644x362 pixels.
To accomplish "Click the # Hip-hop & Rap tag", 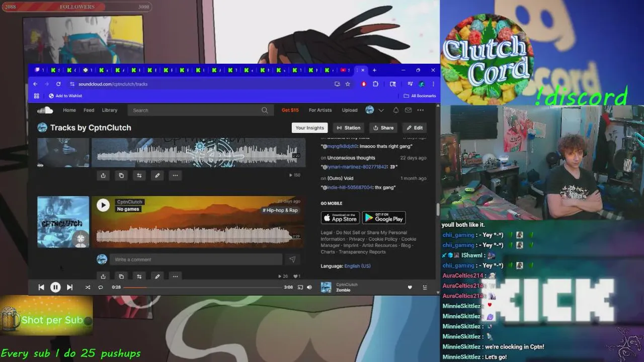I will pos(280,210).
